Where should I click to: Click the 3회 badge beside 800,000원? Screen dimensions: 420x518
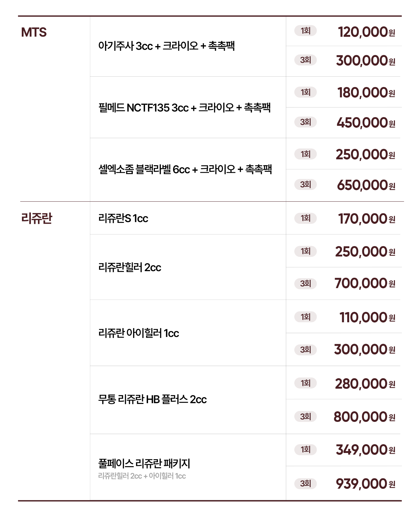[x=305, y=416]
